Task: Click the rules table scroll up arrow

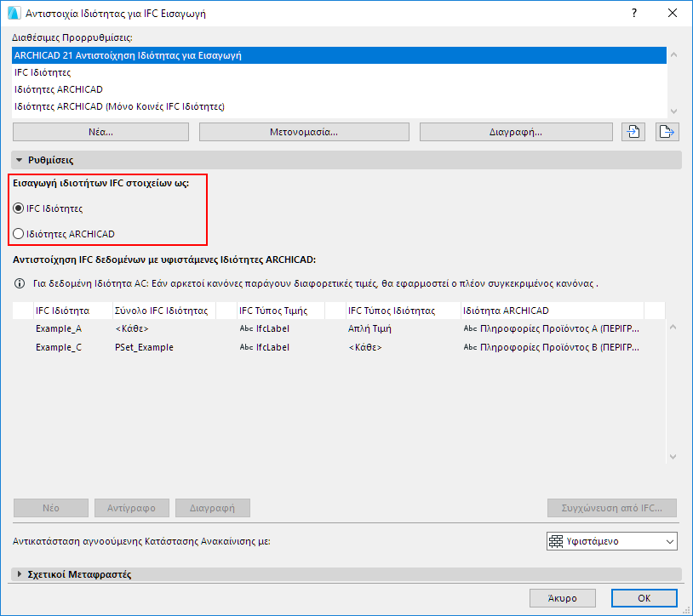Action: click(x=673, y=328)
